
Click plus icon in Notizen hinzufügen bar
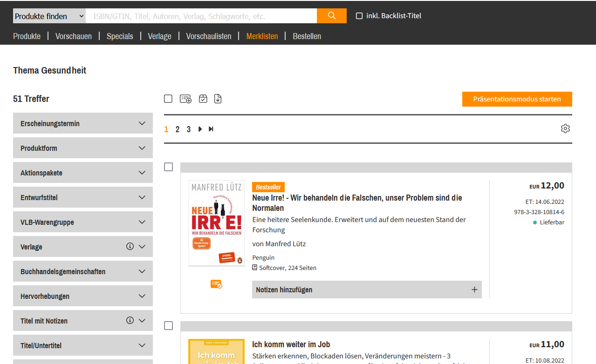tap(474, 290)
